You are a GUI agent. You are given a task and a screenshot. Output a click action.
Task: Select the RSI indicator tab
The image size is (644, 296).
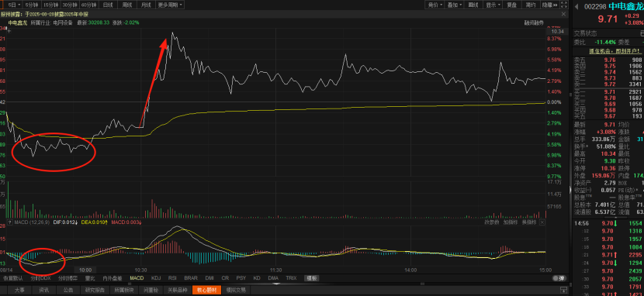pos(172,278)
